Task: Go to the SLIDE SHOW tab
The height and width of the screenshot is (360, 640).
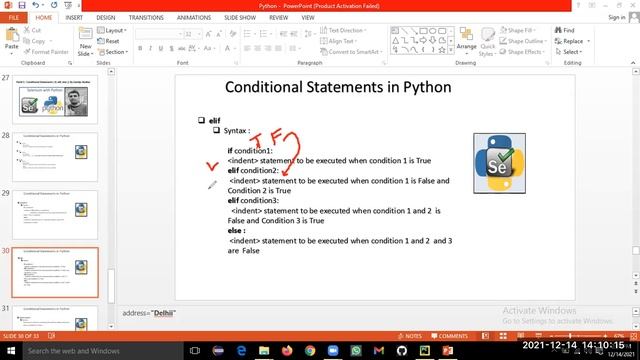Action: 240,18
